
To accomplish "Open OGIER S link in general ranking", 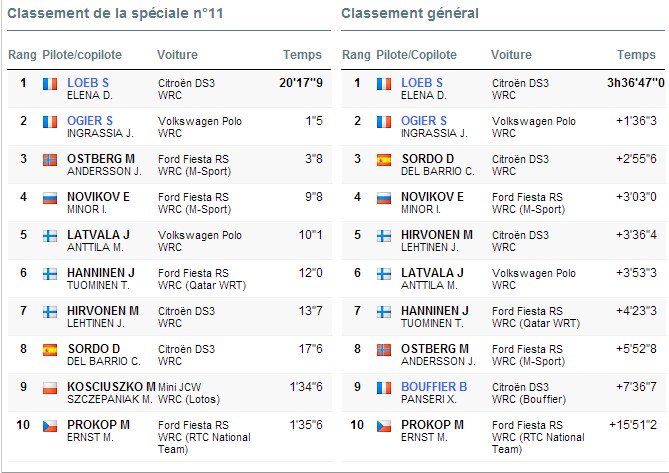I will pos(424,121).
